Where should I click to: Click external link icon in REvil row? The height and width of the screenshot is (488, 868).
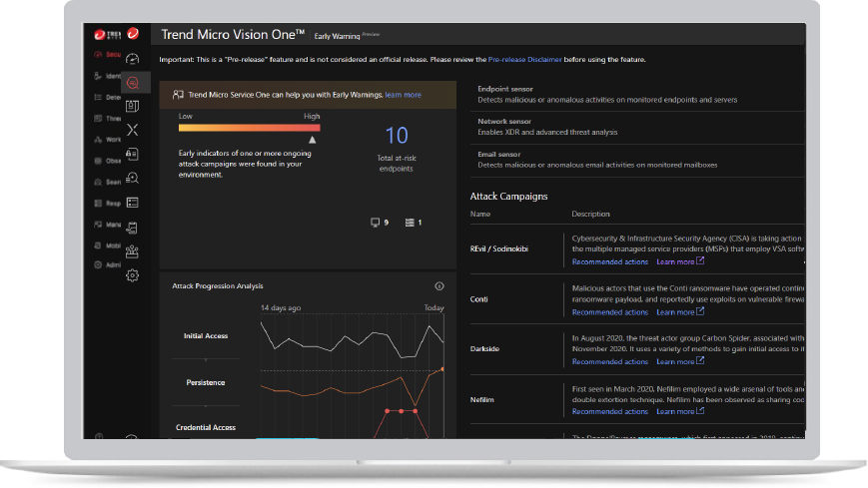click(x=700, y=260)
